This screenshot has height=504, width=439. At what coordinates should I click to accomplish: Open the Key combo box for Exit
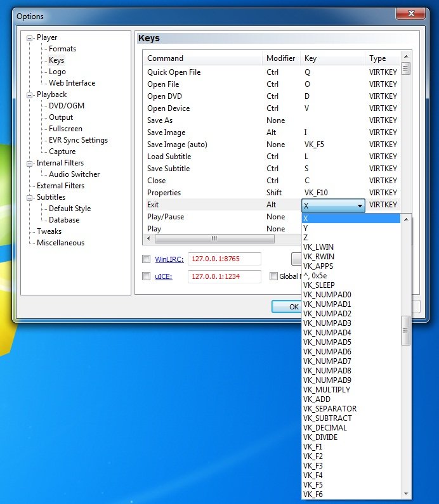coord(333,205)
